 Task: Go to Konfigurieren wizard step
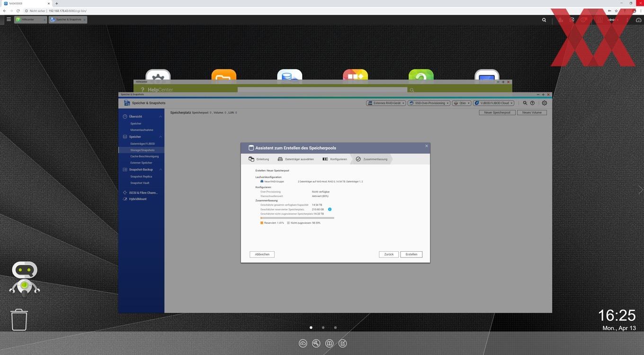coord(335,159)
